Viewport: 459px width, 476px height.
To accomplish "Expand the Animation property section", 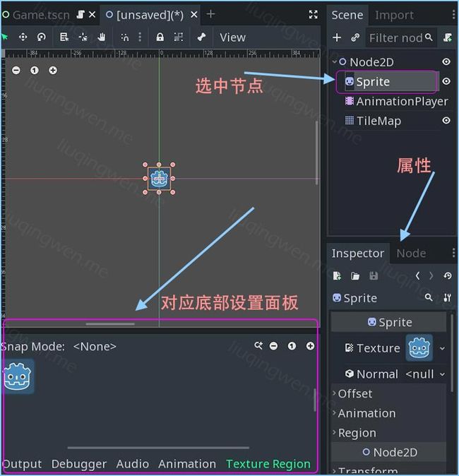I will [364, 413].
